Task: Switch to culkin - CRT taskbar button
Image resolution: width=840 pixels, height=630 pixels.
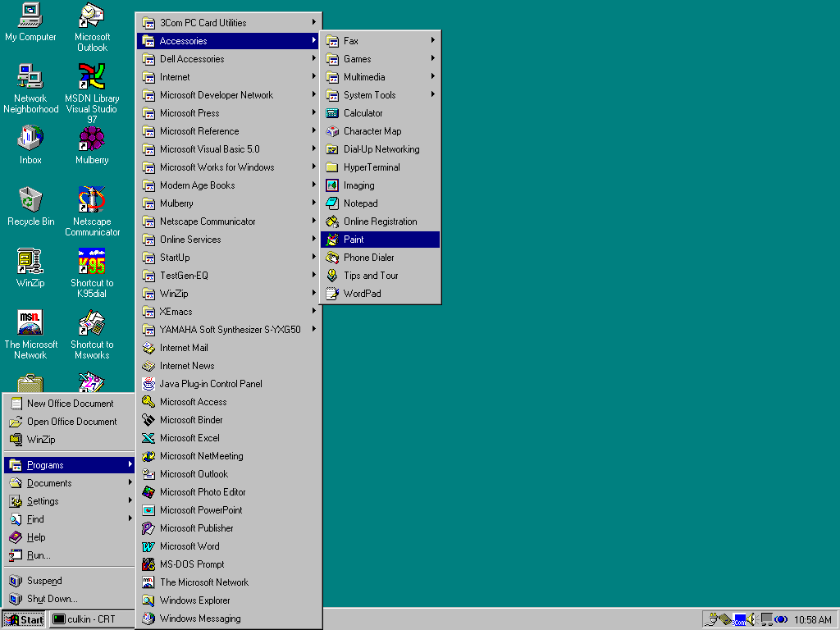Action: tap(92, 620)
